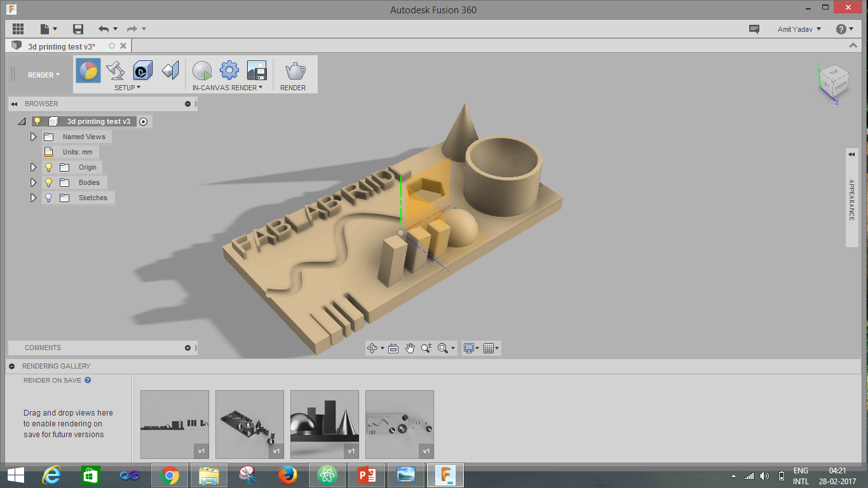Image resolution: width=868 pixels, height=488 pixels.
Task: Open notifications comment icon in title bar
Action: [754, 29]
